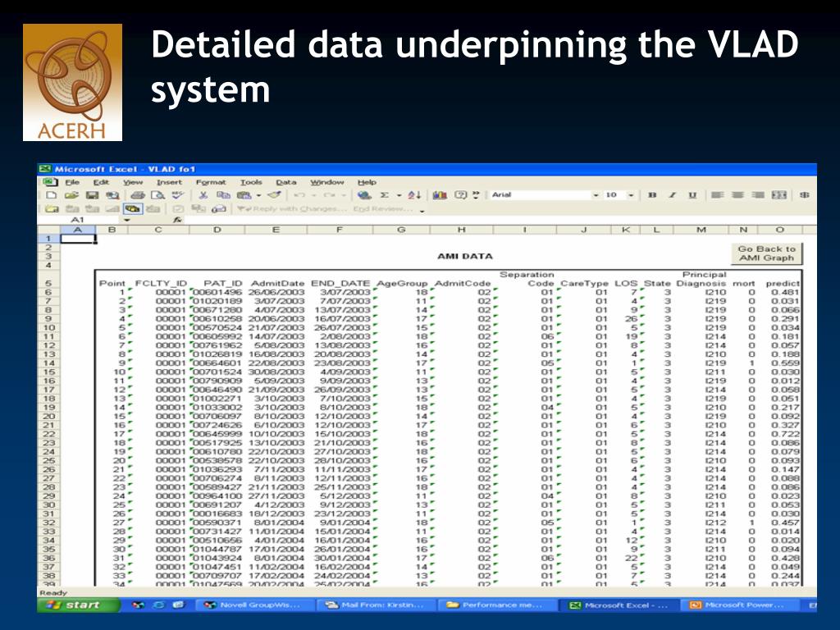This screenshot has height=630, width=840.
Task: Click predicted value 0.559
Action: click(785, 363)
